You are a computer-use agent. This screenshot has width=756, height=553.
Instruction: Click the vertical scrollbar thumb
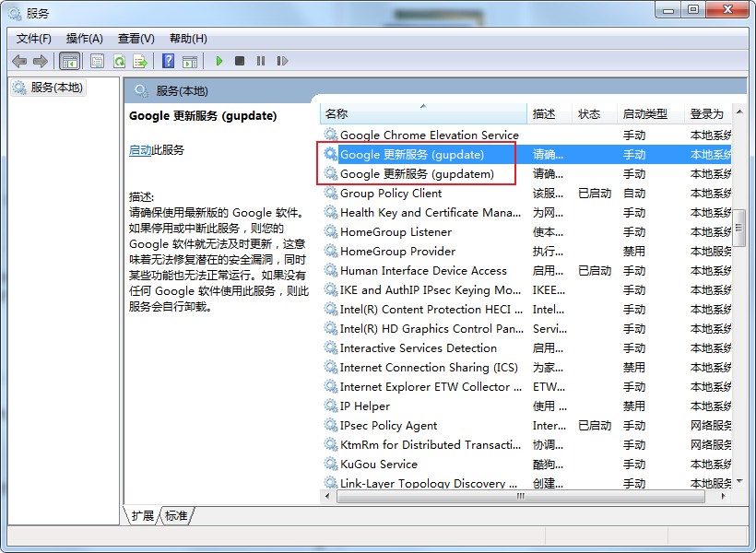point(739,228)
